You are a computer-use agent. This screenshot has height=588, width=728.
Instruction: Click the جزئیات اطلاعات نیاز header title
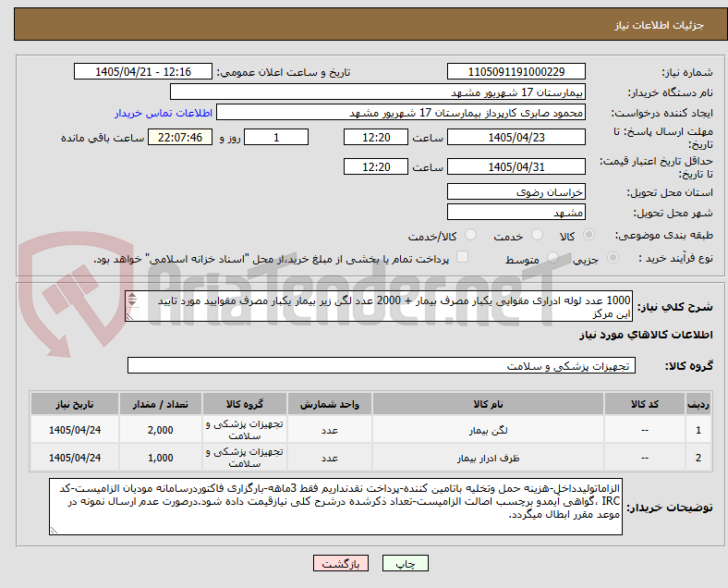[660, 25]
